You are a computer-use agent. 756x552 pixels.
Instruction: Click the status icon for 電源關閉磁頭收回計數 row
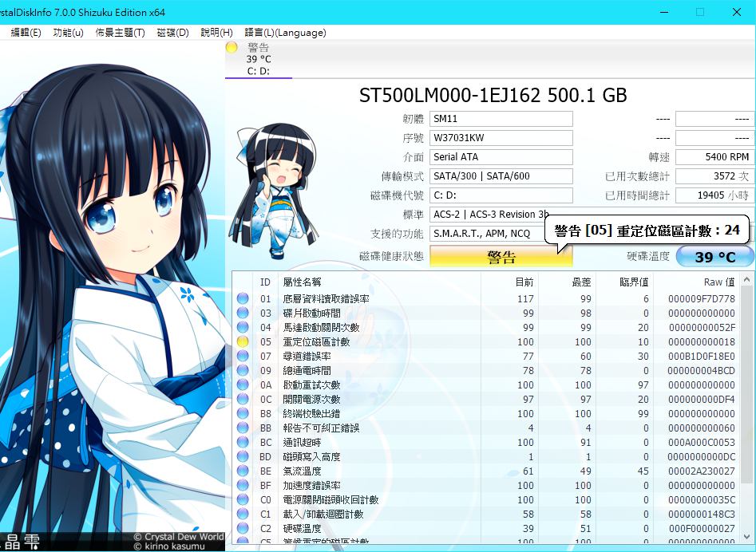243,499
